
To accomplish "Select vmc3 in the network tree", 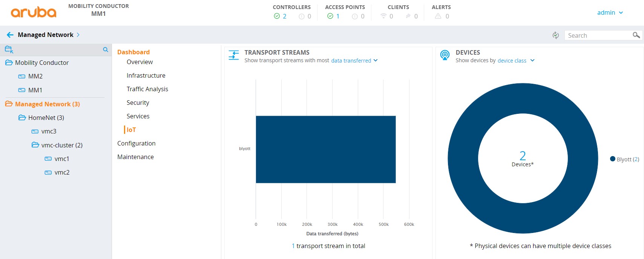I will [x=49, y=131].
